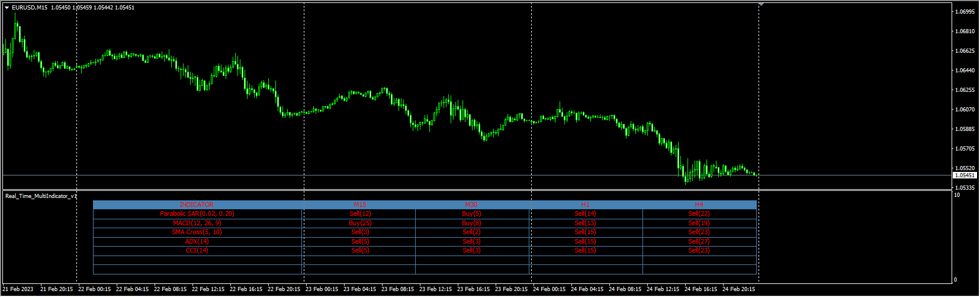Screen dimensions: 980x297
Task: Click the chart shift triangle marker on the top edge
Action: (762, 4)
